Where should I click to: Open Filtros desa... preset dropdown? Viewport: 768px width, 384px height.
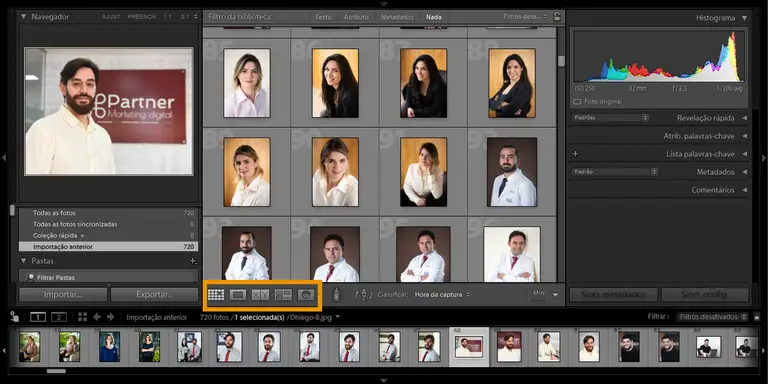(525, 17)
